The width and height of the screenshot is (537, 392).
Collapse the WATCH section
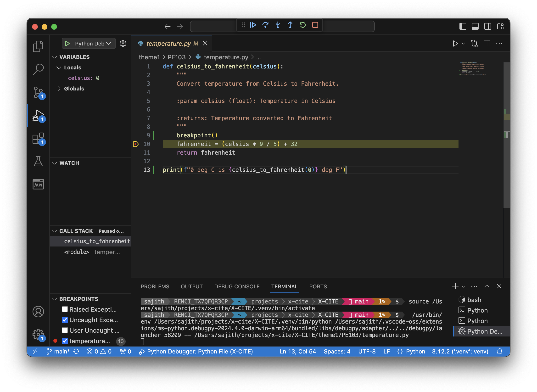click(x=55, y=163)
